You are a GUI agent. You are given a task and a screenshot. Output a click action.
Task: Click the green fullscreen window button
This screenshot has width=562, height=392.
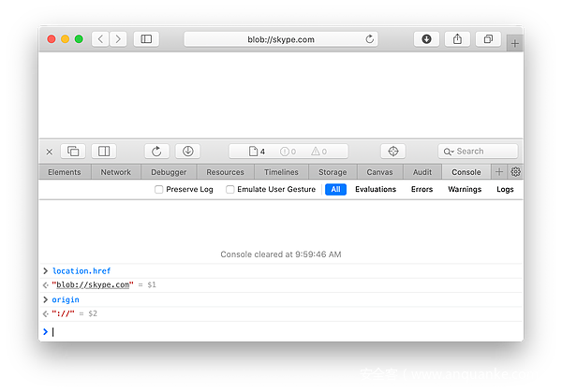coord(79,39)
